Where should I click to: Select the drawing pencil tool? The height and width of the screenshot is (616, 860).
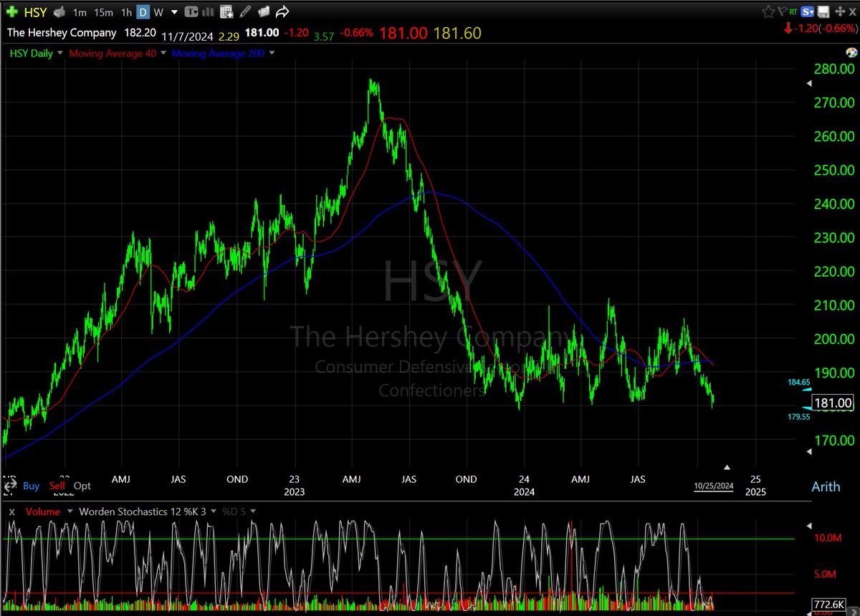tap(245, 12)
